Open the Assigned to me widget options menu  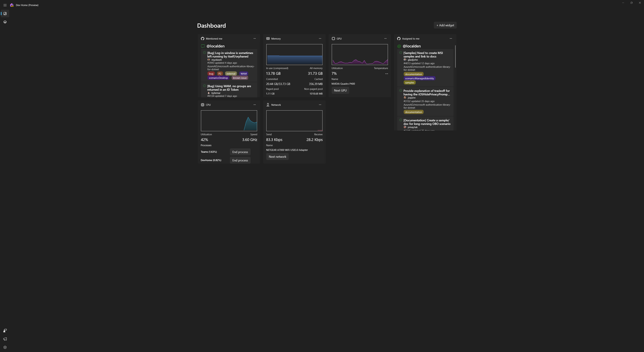click(451, 39)
